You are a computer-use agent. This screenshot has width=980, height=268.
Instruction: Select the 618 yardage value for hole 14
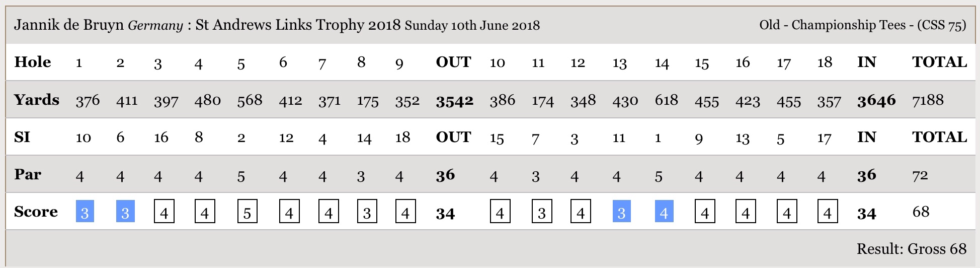pos(666,100)
